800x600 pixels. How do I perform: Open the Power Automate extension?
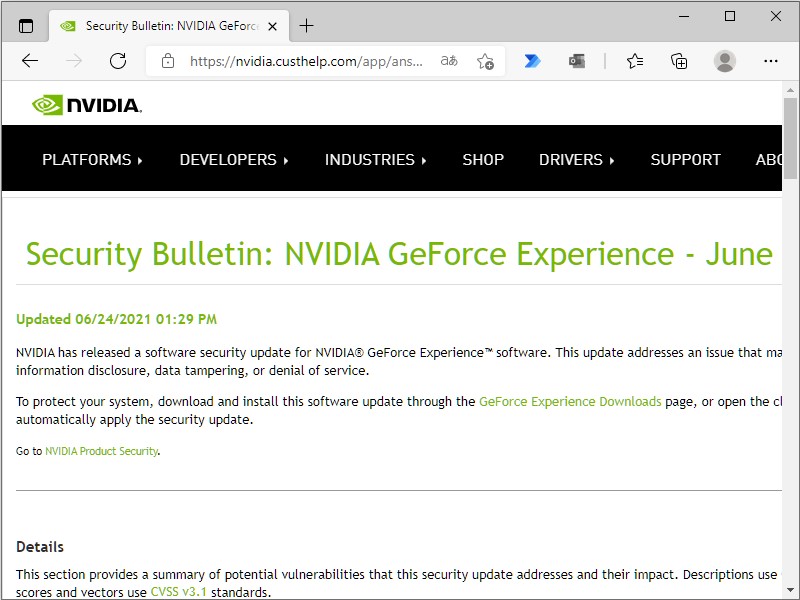[532, 61]
